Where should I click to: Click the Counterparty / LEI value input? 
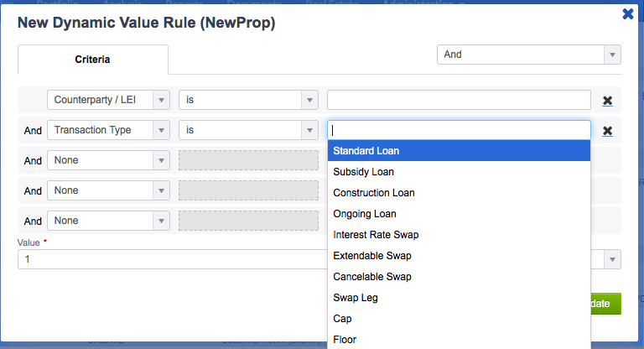click(459, 100)
